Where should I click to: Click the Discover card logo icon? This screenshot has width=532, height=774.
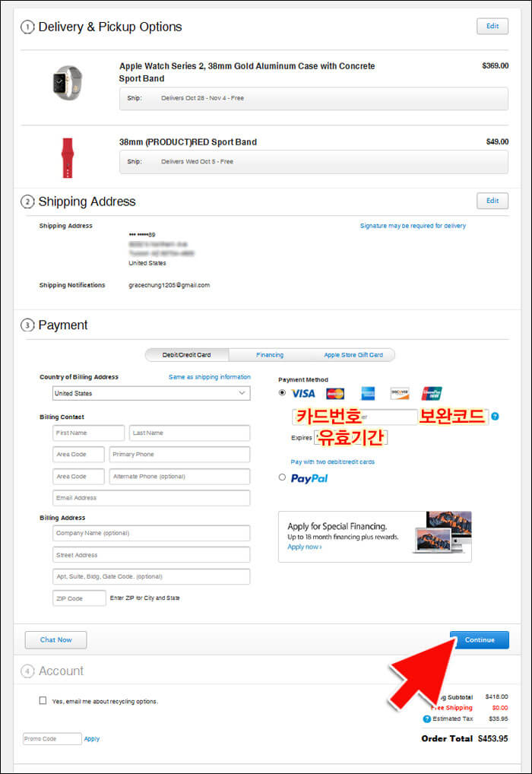tap(400, 393)
